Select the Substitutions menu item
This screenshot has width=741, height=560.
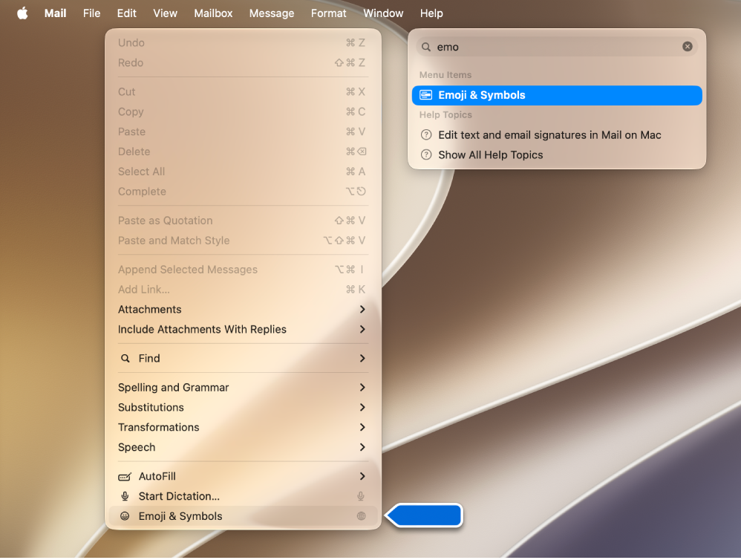pyautogui.click(x=243, y=407)
